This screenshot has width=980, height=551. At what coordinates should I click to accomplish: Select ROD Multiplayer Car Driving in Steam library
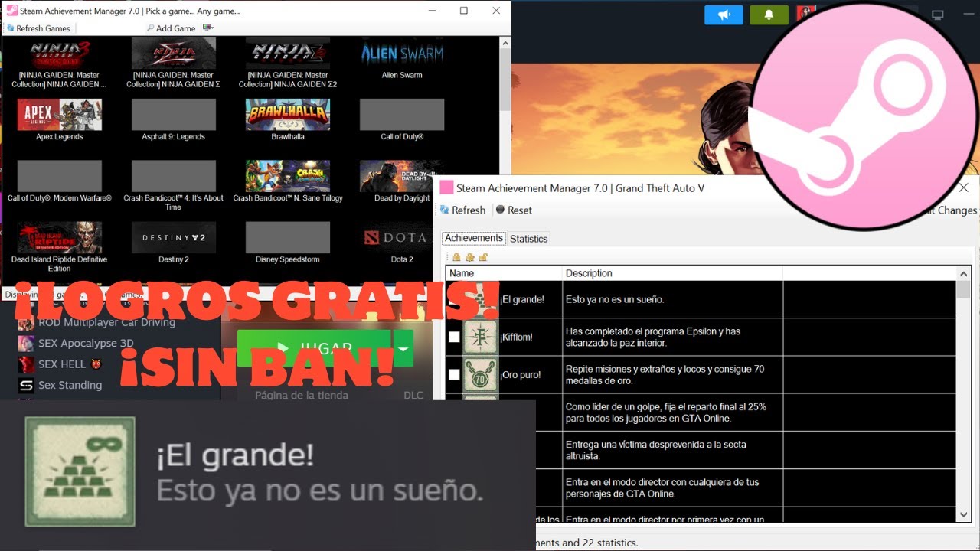106,322
